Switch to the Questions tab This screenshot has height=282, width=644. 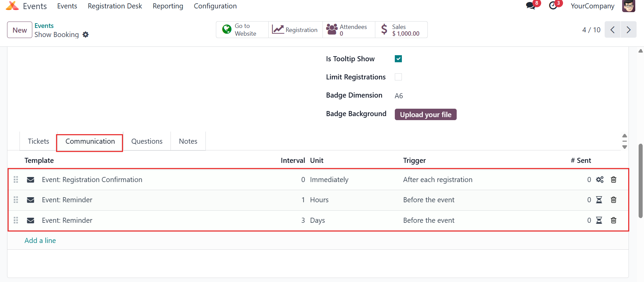click(147, 141)
